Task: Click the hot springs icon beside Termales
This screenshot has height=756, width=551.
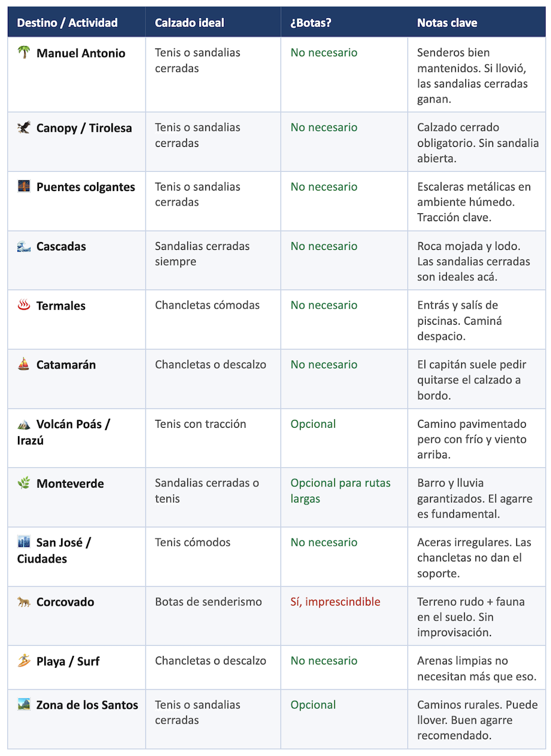Action: [23, 305]
